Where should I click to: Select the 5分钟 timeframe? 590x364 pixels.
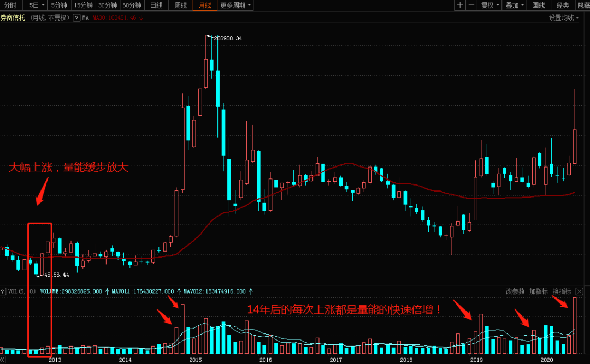click(59, 5)
